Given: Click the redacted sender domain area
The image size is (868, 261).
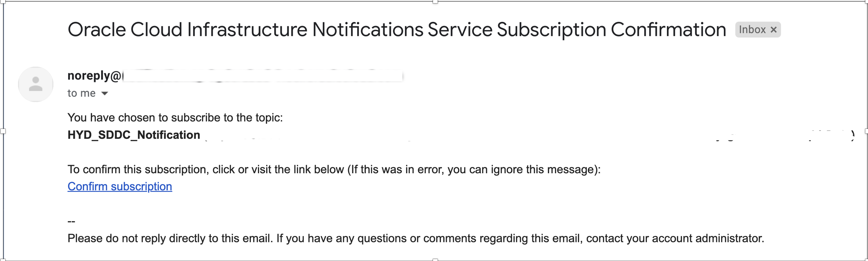Looking at the screenshot, I should click(x=263, y=76).
